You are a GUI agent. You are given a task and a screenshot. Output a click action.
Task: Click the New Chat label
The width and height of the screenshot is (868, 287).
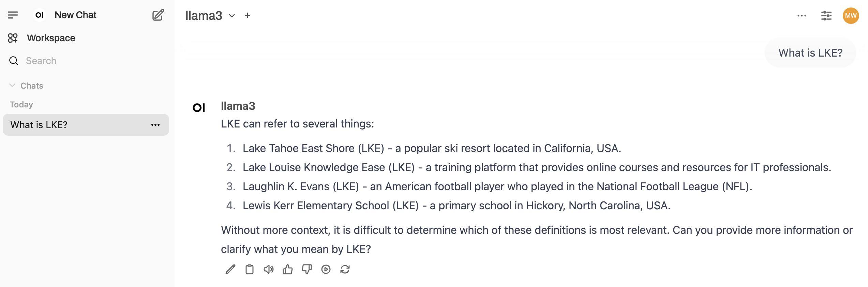coord(75,15)
